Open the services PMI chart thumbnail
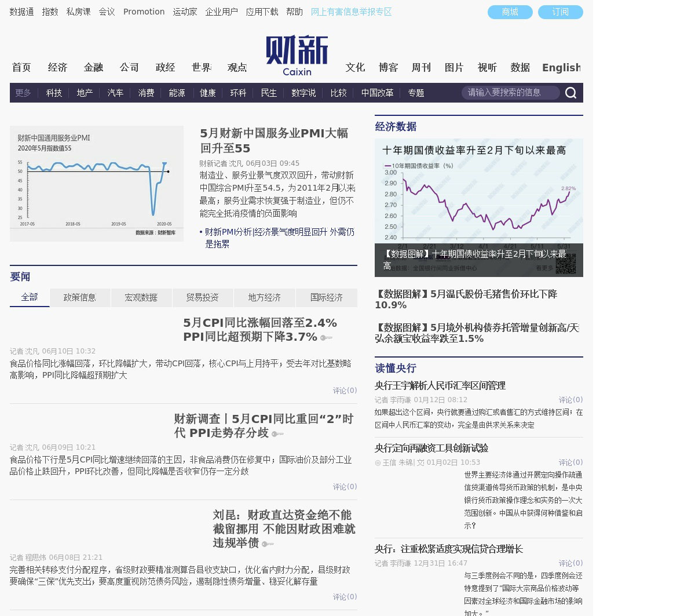 point(97,184)
